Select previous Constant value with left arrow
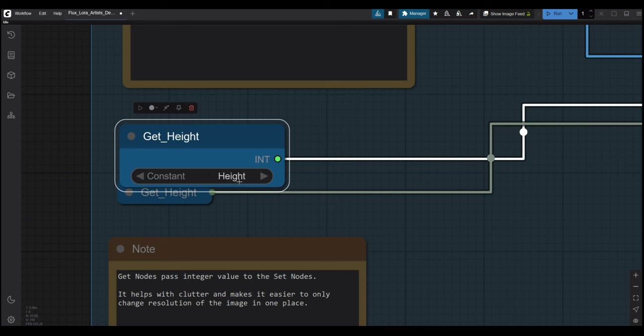 [140, 176]
